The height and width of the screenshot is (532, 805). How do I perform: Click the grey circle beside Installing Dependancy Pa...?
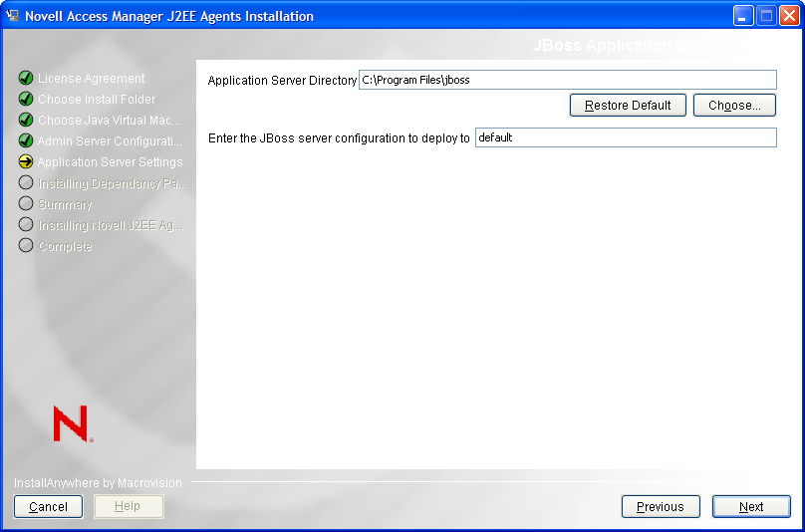tap(26, 182)
